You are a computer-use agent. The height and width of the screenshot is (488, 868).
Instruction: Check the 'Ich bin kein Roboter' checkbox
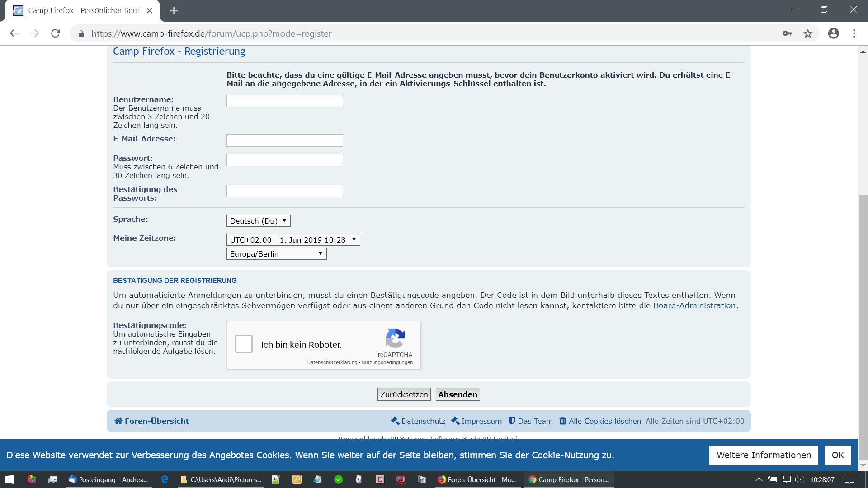click(x=244, y=344)
